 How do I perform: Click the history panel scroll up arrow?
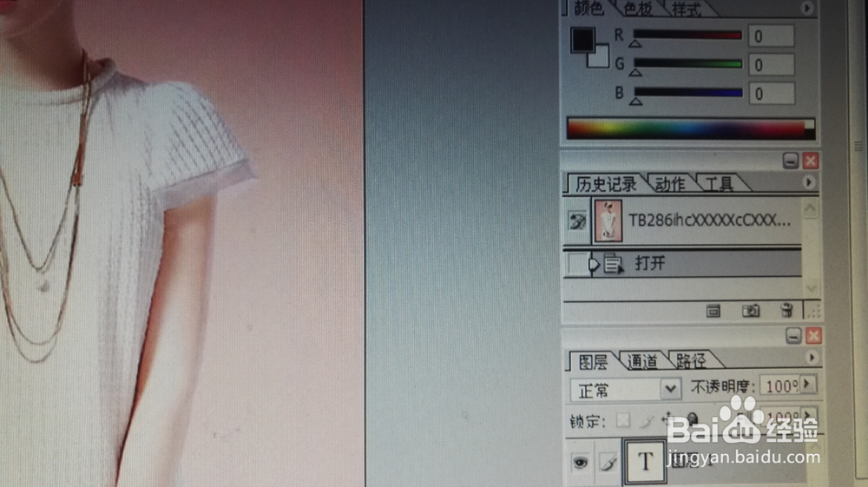point(811,208)
